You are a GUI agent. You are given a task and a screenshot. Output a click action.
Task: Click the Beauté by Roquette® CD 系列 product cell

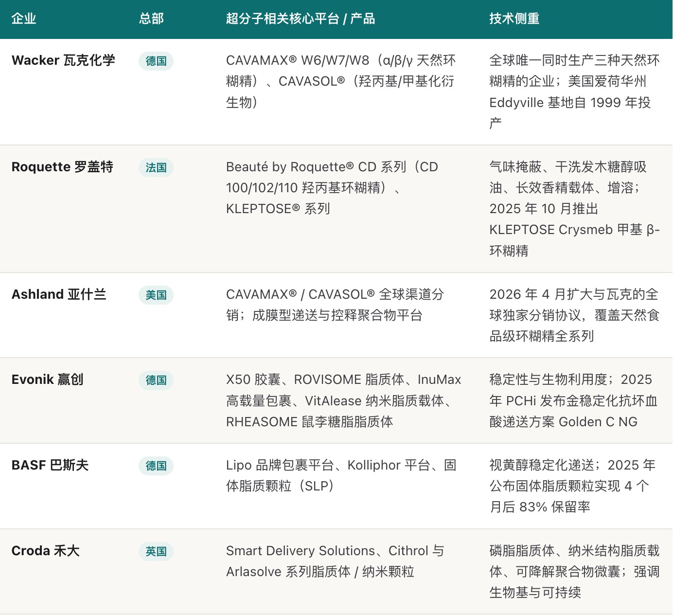click(x=333, y=188)
